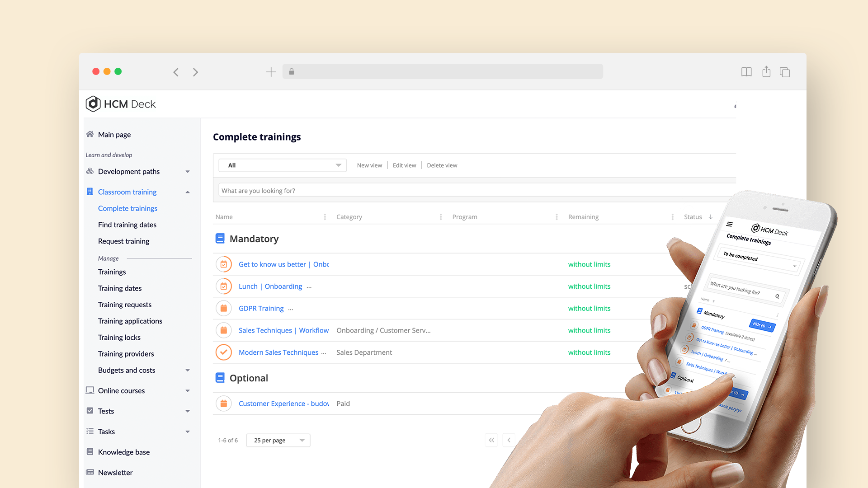Open Main page in sidebar
Viewport: 868px width, 488px height.
point(114,135)
